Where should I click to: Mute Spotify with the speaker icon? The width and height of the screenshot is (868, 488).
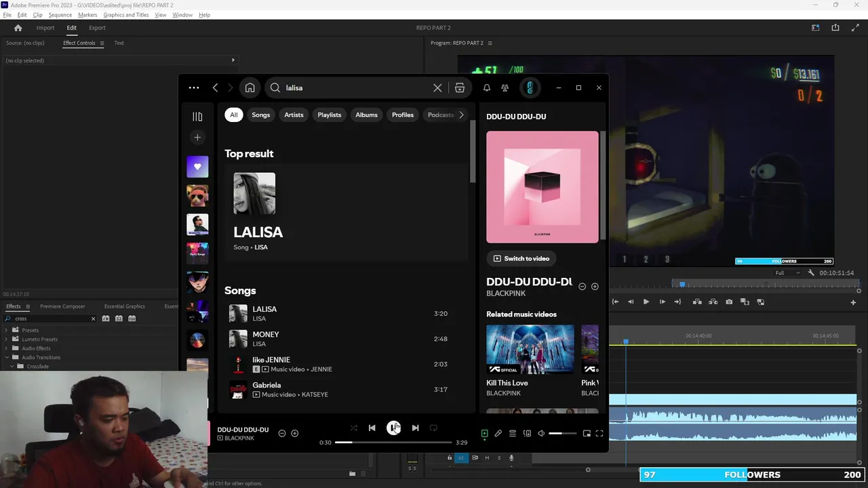[541, 433]
